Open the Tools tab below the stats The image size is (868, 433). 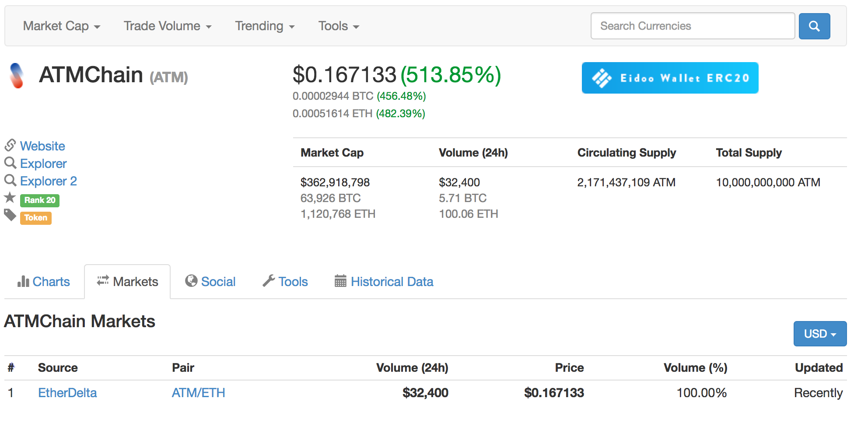(285, 282)
